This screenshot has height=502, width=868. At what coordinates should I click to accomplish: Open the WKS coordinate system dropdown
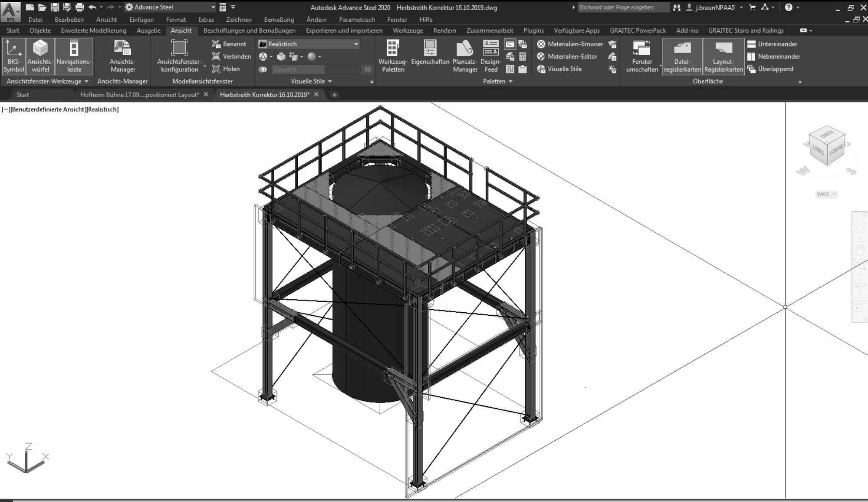pos(826,194)
